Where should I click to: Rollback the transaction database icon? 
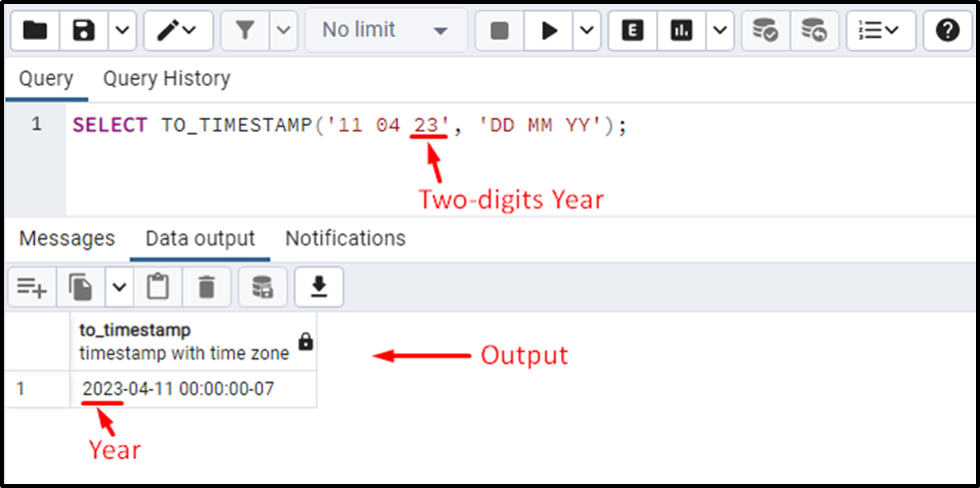pyautogui.click(x=815, y=30)
